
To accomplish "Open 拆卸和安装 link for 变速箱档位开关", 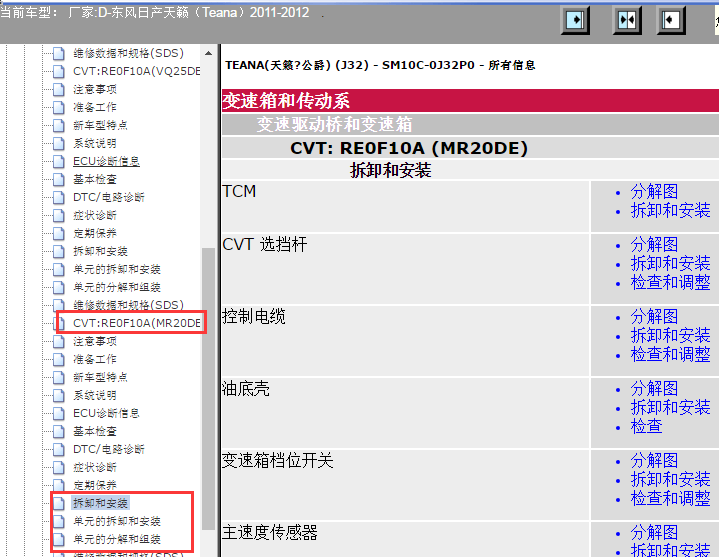I will tap(670, 480).
